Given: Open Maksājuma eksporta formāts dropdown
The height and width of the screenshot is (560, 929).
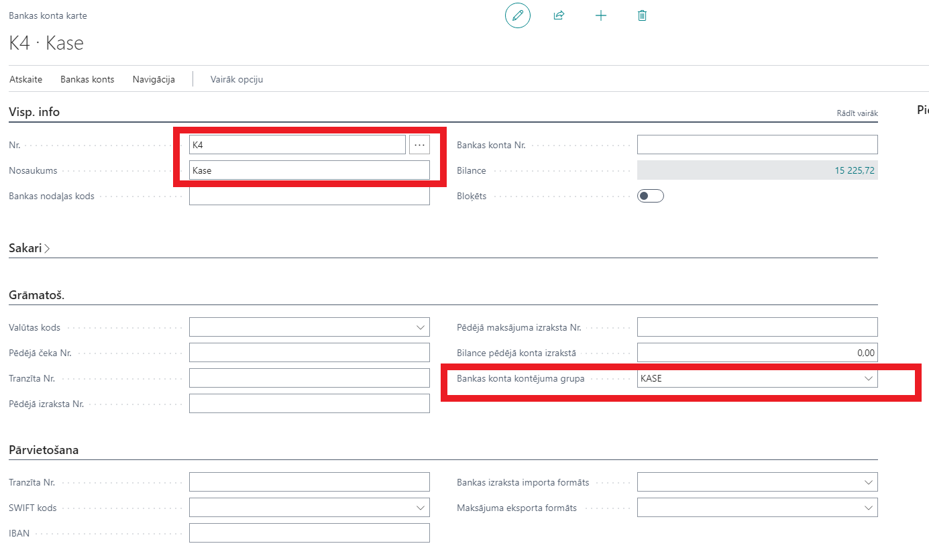Looking at the screenshot, I should [869, 508].
